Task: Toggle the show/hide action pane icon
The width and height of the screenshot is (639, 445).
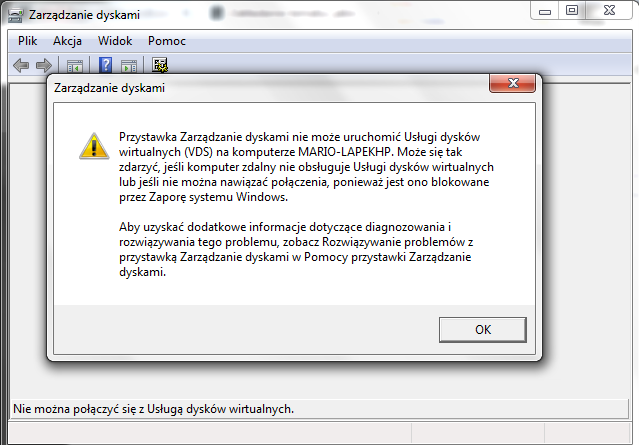Action: tap(129, 66)
